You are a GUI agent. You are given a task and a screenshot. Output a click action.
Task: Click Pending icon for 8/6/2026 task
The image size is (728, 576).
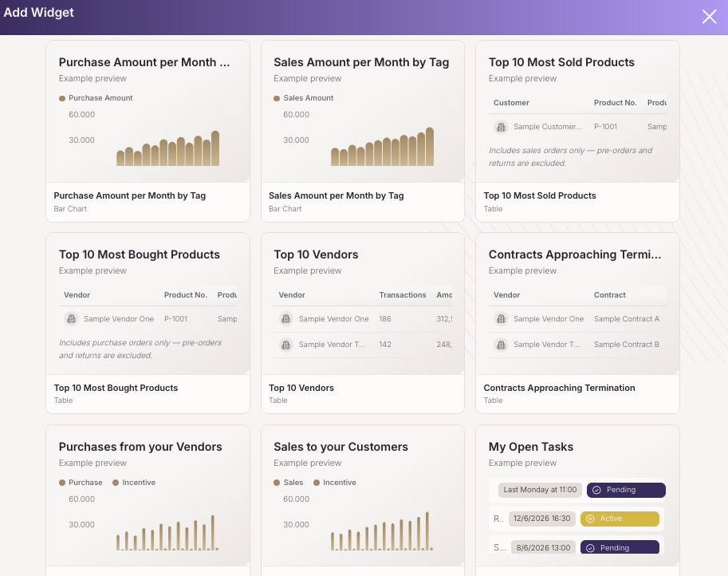coord(590,548)
